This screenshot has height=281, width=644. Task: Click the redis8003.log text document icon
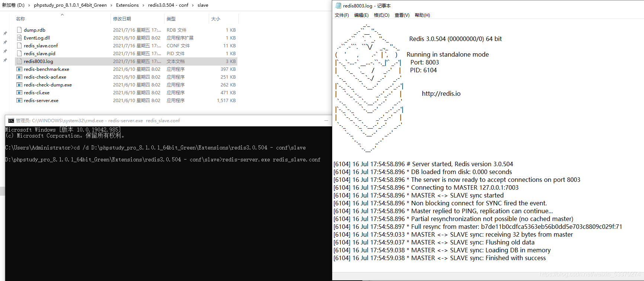tap(19, 61)
